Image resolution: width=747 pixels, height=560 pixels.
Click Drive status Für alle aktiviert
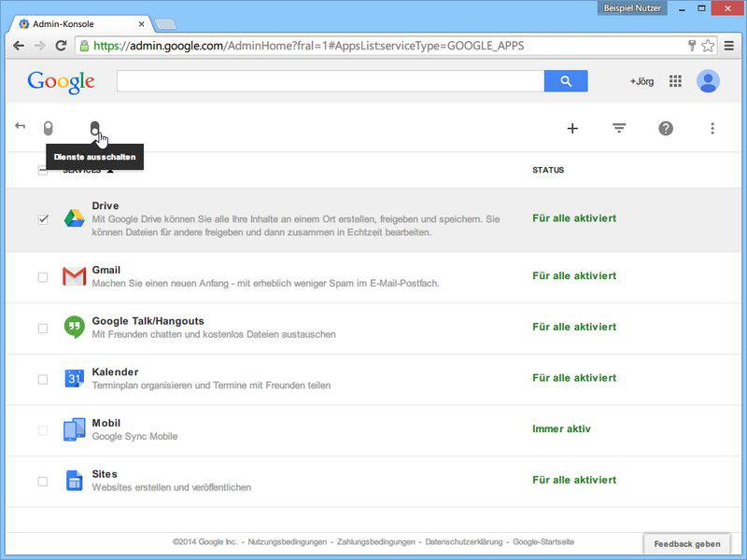[574, 218]
